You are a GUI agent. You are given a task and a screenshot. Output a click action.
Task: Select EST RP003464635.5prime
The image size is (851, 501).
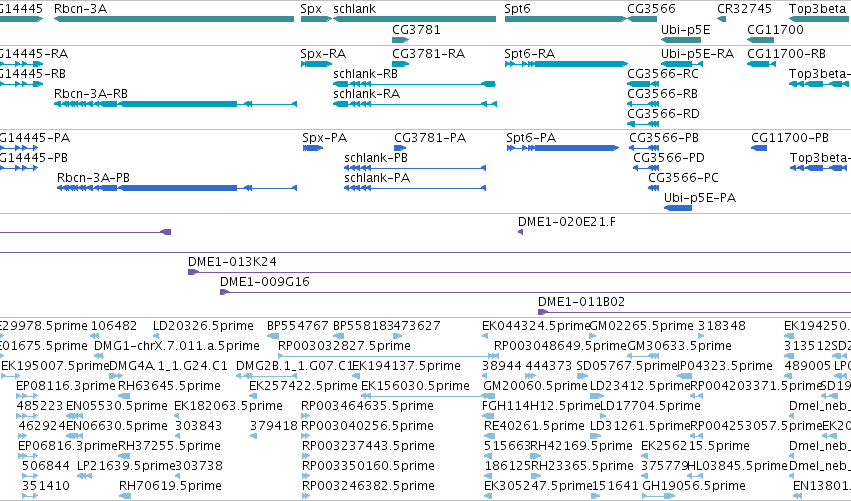point(367,406)
